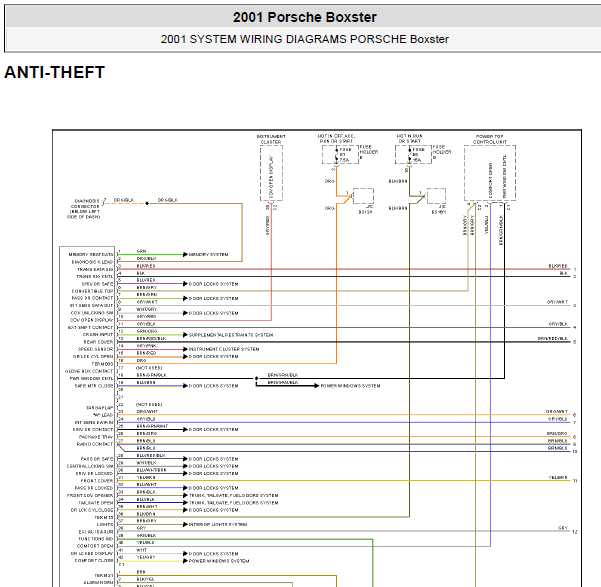
Task: Click the 'ANTI-THEFT' section heading
Action: tap(54, 72)
